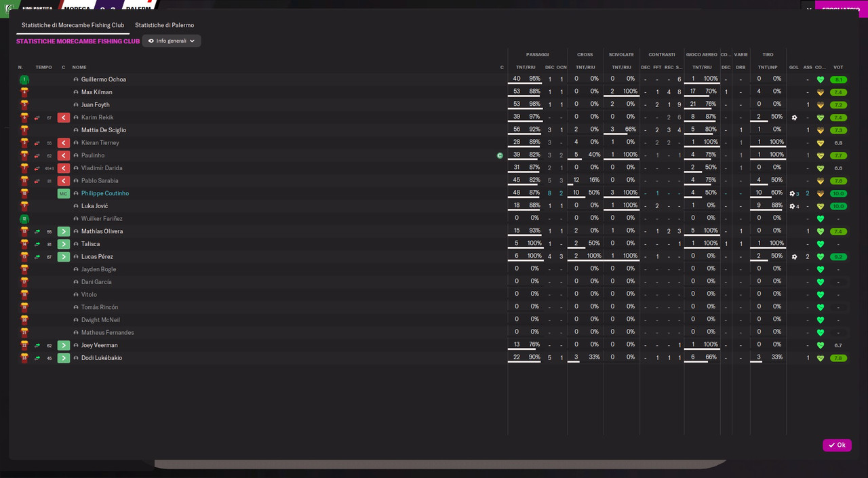This screenshot has width=868, height=478.
Task: Select the Dwight McNeil row name
Action: pyautogui.click(x=100, y=320)
